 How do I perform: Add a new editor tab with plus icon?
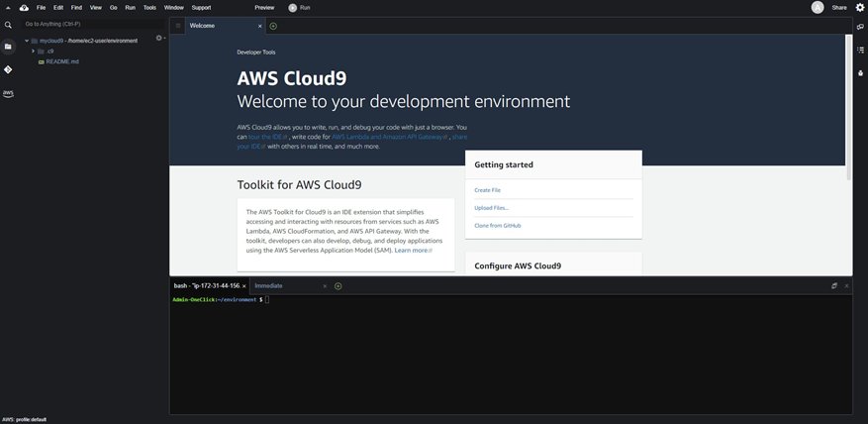[x=273, y=26]
